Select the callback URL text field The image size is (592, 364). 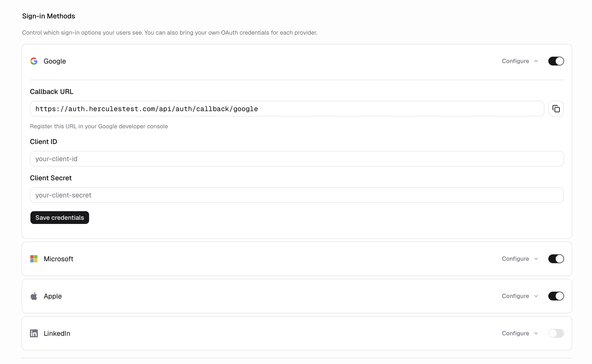pos(287,108)
